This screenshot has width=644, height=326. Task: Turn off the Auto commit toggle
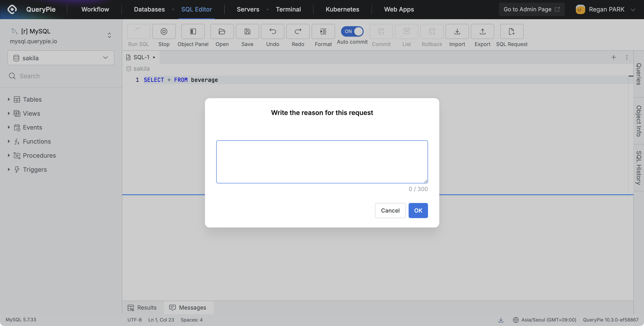(352, 32)
